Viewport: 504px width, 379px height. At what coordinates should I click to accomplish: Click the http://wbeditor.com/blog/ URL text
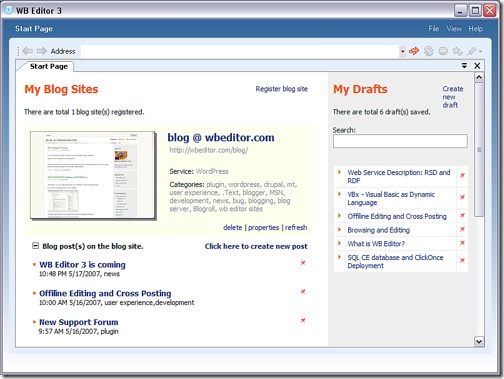pyautogui.click(x=209, y=150)
